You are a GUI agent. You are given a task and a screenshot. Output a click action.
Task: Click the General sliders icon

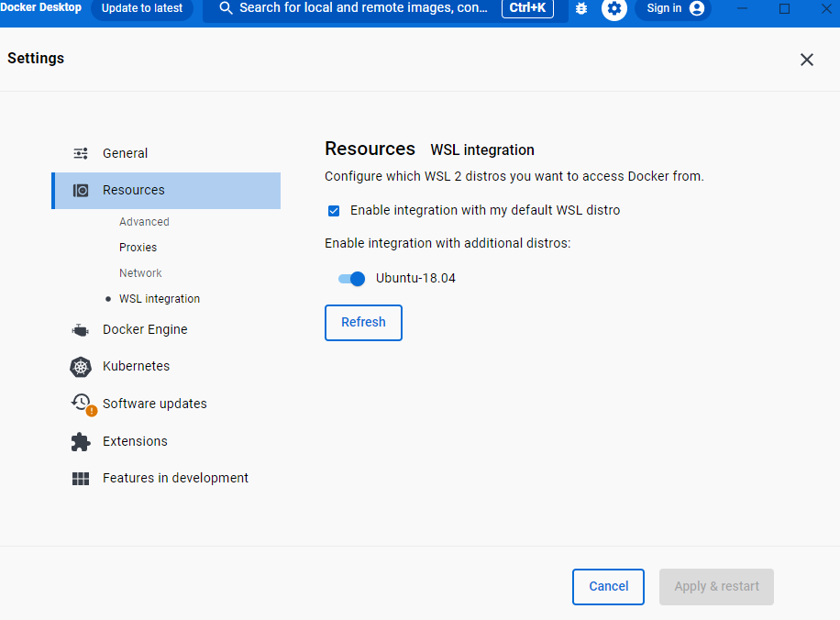81,154
